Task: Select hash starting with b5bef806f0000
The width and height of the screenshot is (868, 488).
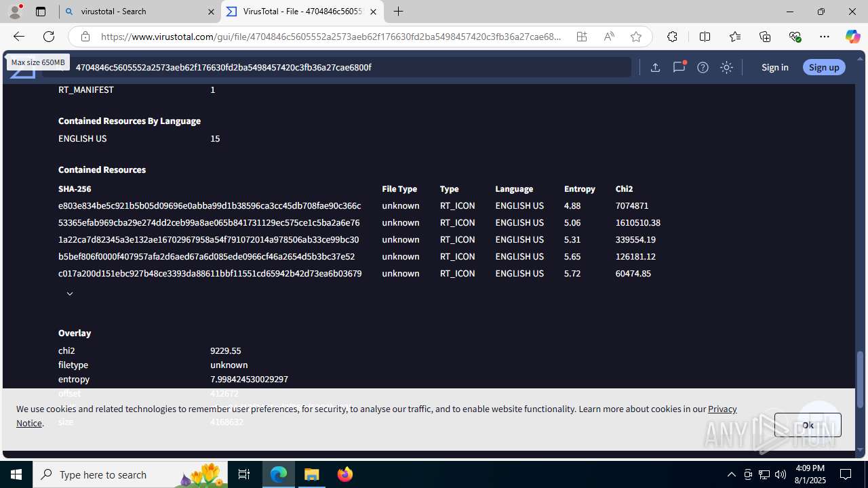Action: click(206, 256)
